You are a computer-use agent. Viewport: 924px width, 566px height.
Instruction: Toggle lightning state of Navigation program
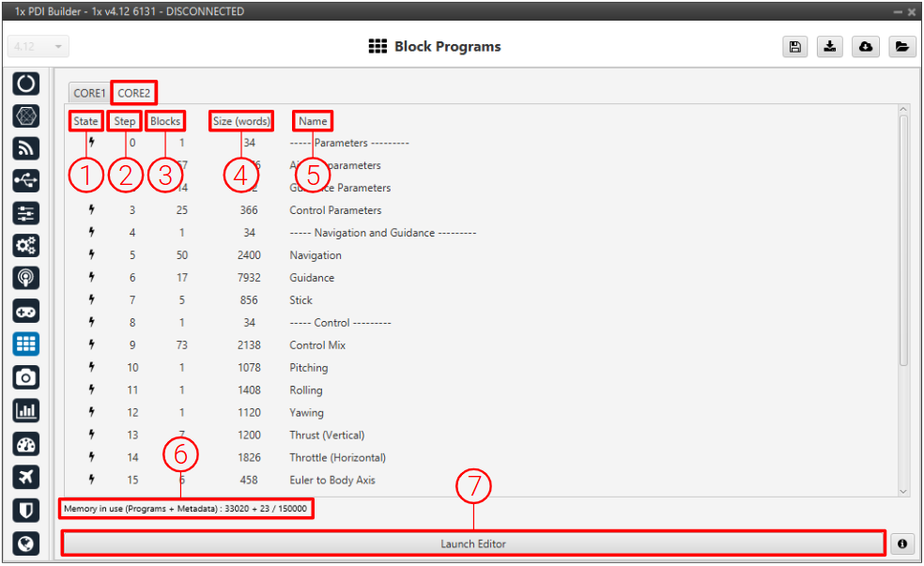tap(91, 254)
